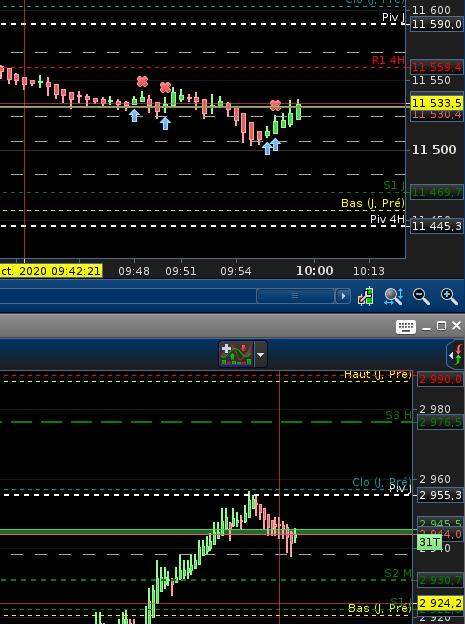Grab the horizontal chart scrollbar thumb
The image size is (465, 624).
(295, 296)
